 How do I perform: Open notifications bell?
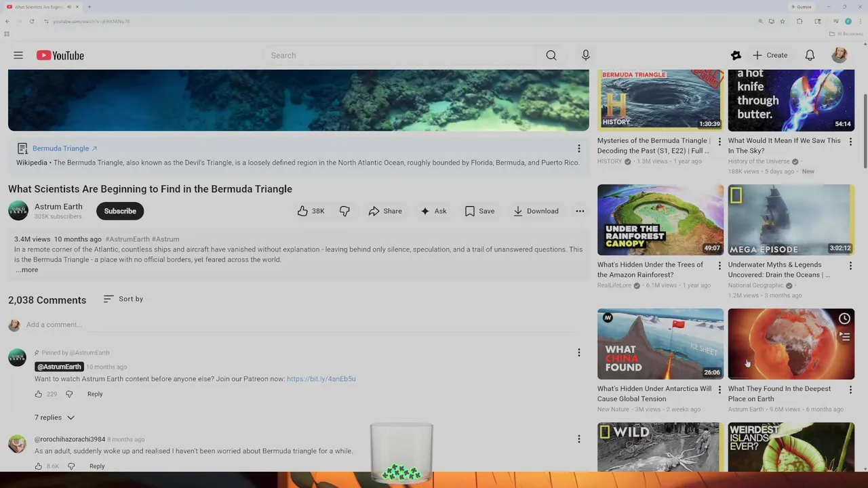point(810,56)
